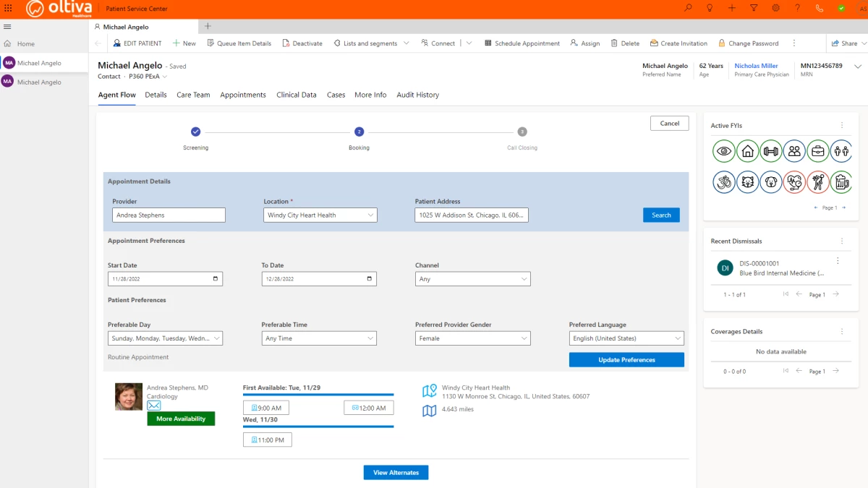This screenshot has width=868, height=488.
Task: Click the beer mug FYI icon
Action: click(841, 181)
